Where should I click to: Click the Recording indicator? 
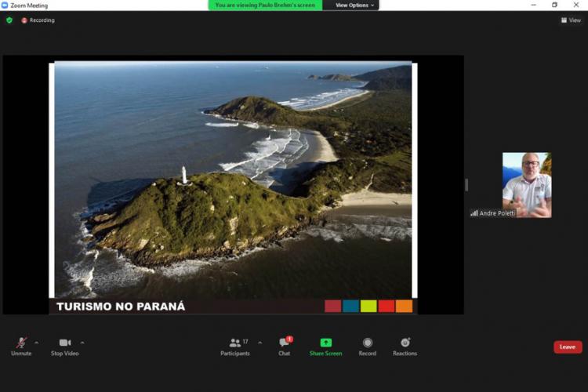point(38,20)
